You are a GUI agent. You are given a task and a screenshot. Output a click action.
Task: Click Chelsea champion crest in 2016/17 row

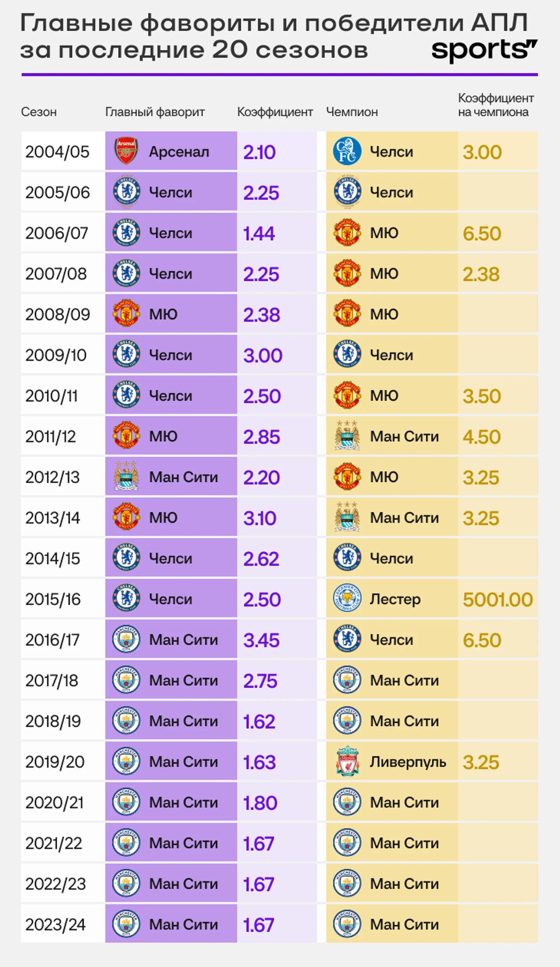(x=347, y=639)
